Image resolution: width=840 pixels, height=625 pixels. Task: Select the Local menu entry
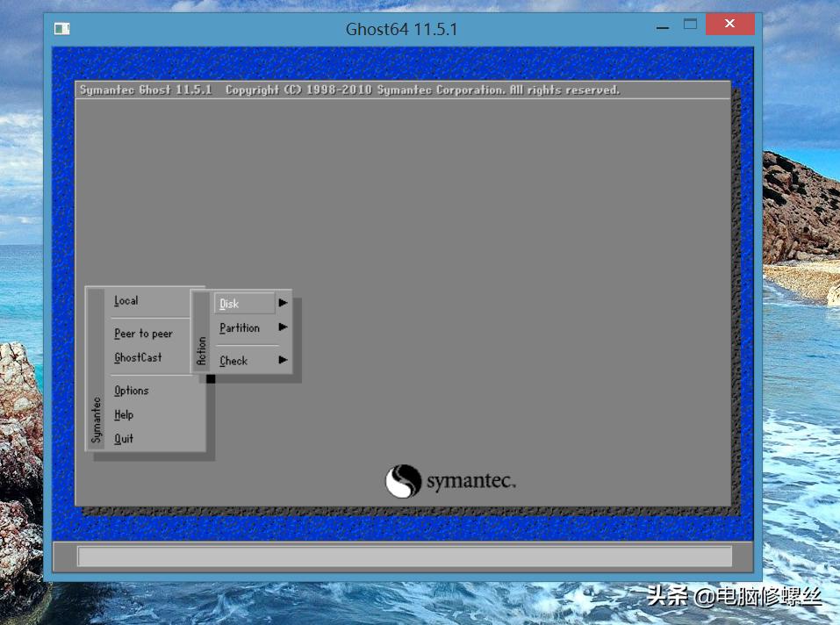coord(126,300)
